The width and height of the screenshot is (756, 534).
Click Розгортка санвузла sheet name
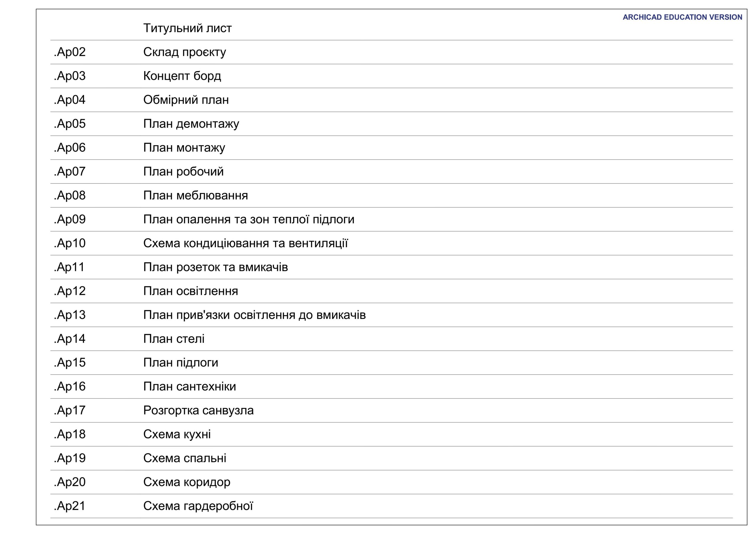point(198,411)
